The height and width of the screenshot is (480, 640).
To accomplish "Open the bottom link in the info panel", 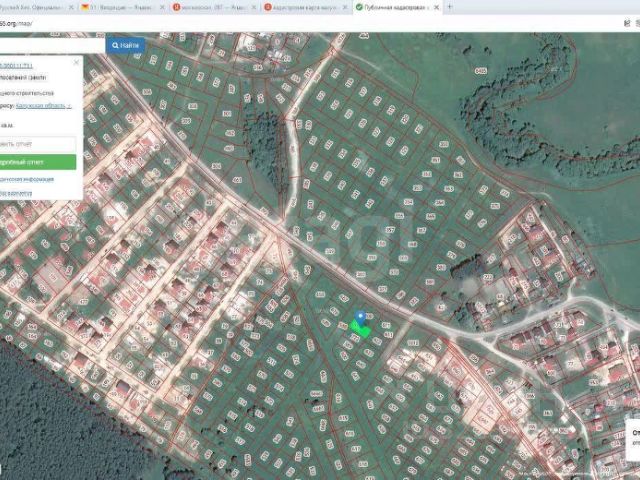I will [x=16, y=193].
